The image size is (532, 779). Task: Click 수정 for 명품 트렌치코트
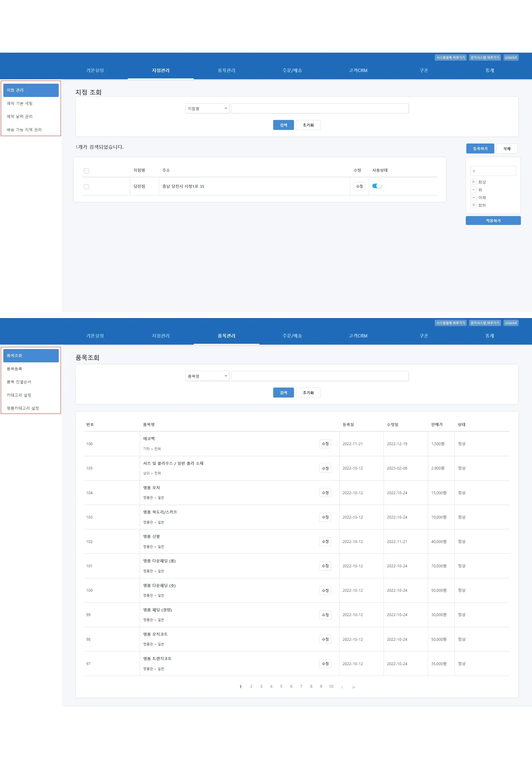325,664
